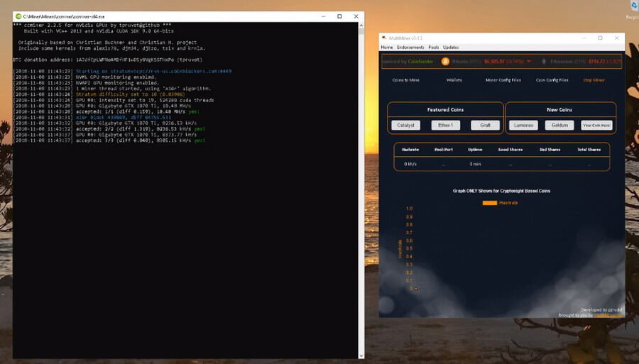The image size is (639, 364).
Task: Click the Hashrate column header
Action: coord(410,150)
